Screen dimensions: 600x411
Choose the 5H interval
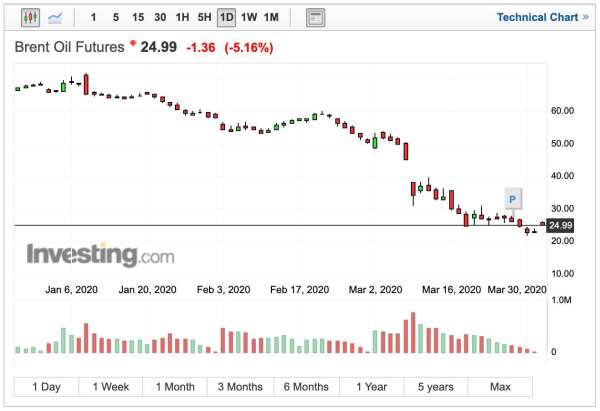204,17
